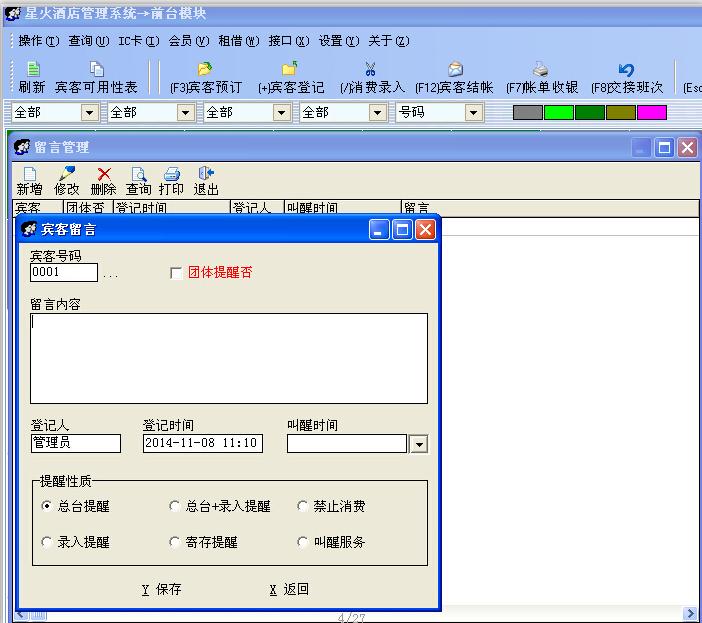Select the 总台提醒 radio button
The image size is (702, 623).
point(46,506)
